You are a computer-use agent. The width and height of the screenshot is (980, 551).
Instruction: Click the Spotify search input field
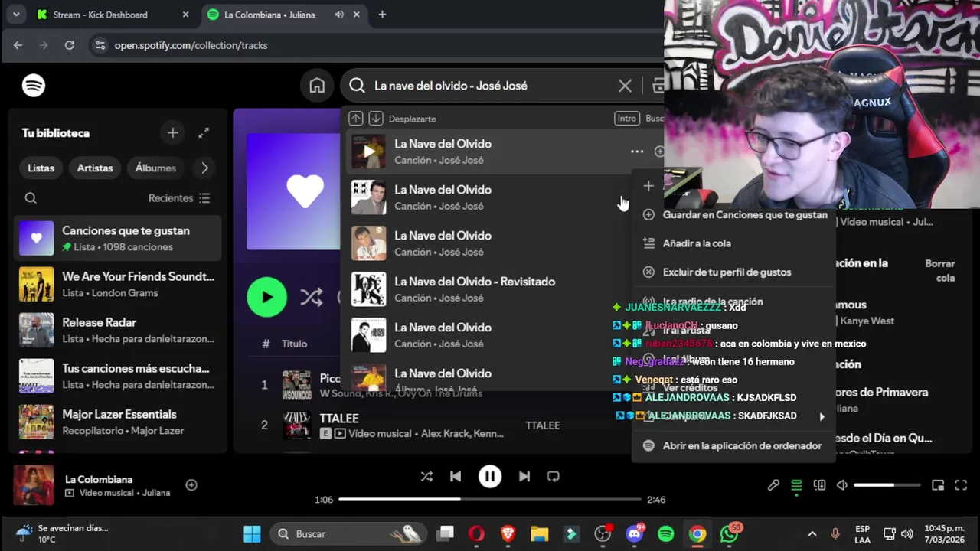tap(490, 86)
